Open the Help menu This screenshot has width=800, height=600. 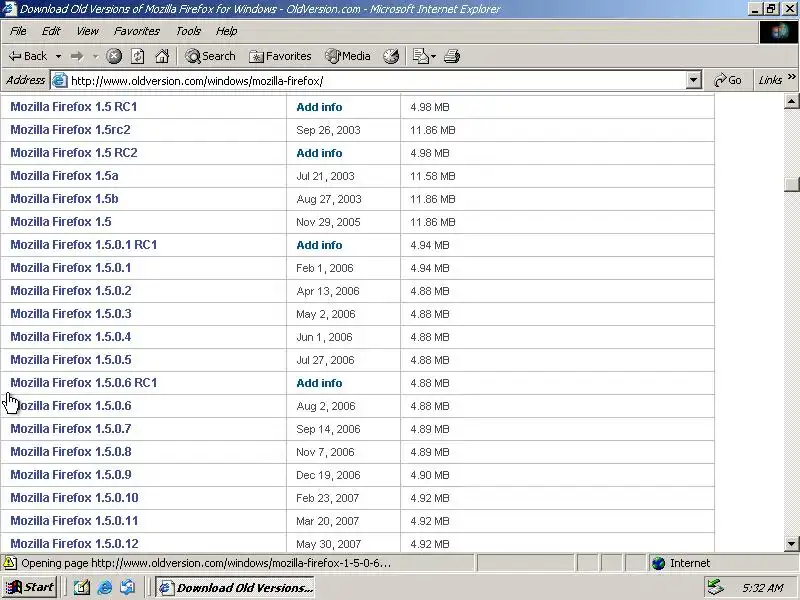click(227, 31)
